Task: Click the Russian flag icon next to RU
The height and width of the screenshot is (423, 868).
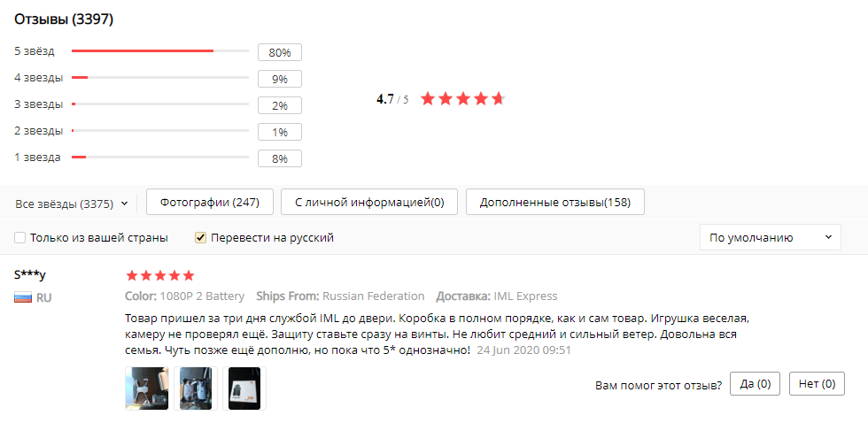Action: click(x=23, y=298)
